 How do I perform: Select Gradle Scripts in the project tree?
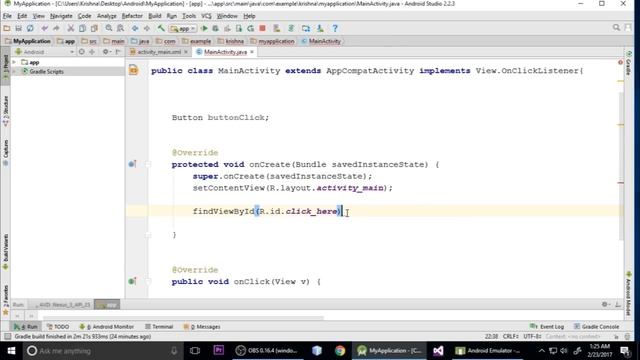click(x=46, y=71)
